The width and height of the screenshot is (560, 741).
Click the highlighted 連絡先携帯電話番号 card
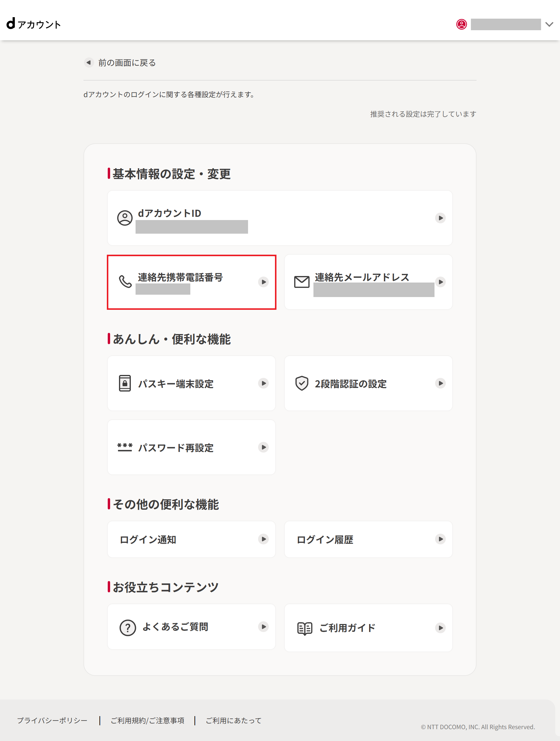coord(192,282)
